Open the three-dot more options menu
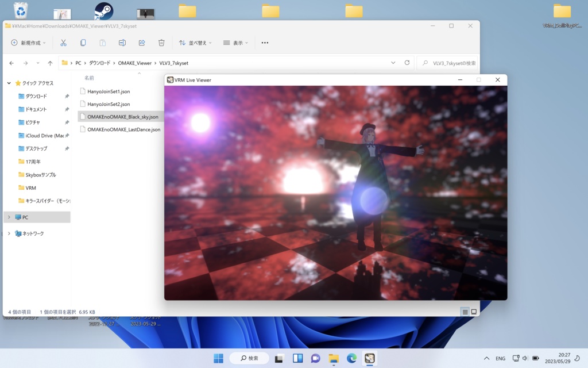The height and width of the screenshot is (368, 588). pyautogui.click(x=265, y=43)
